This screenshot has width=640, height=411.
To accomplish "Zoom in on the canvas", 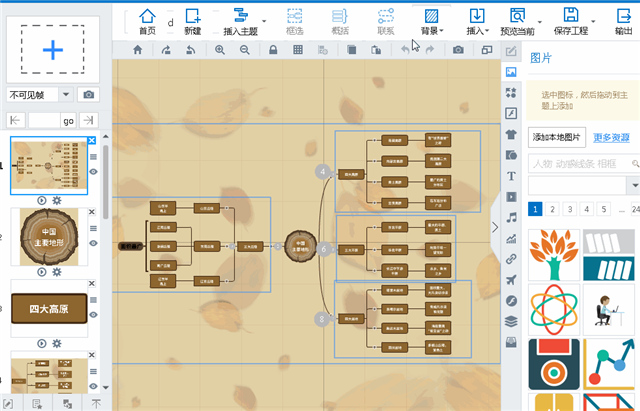I will 220,50.
